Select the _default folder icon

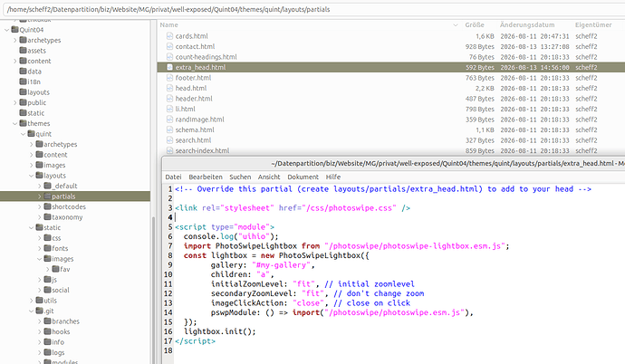click(x=47, y=186)
